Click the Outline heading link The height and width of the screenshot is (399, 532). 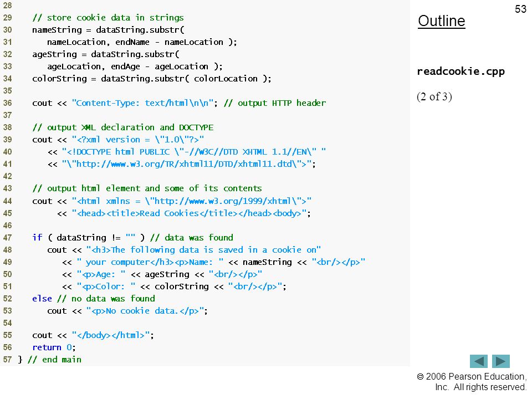coord(442,21)
